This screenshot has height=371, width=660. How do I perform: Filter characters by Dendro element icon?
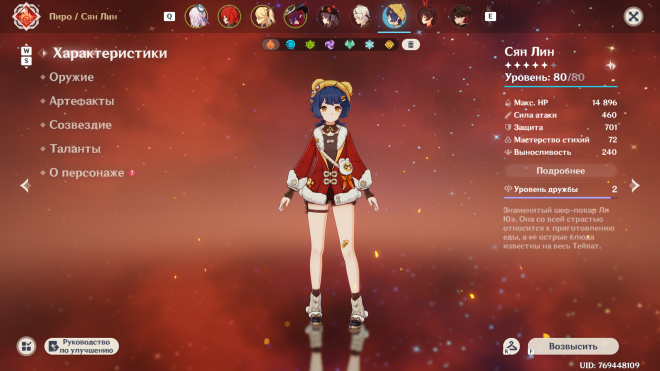[310, 44]
